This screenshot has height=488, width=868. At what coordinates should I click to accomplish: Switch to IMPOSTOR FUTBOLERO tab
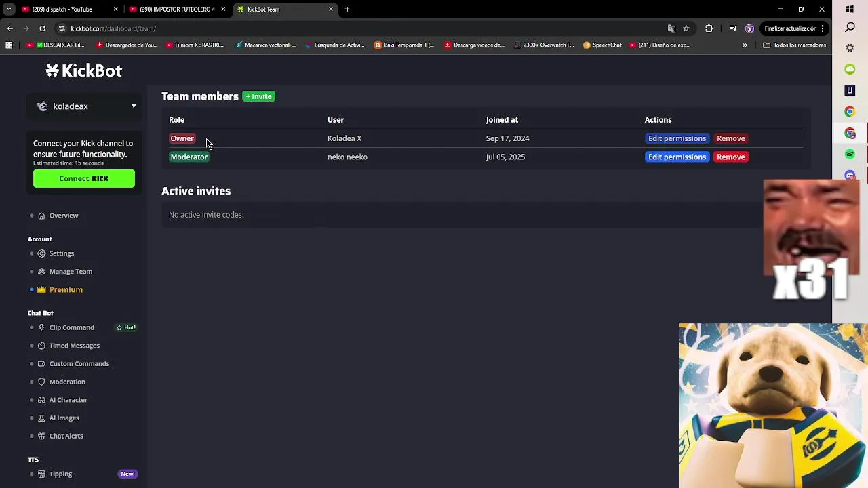click(177, 9)
